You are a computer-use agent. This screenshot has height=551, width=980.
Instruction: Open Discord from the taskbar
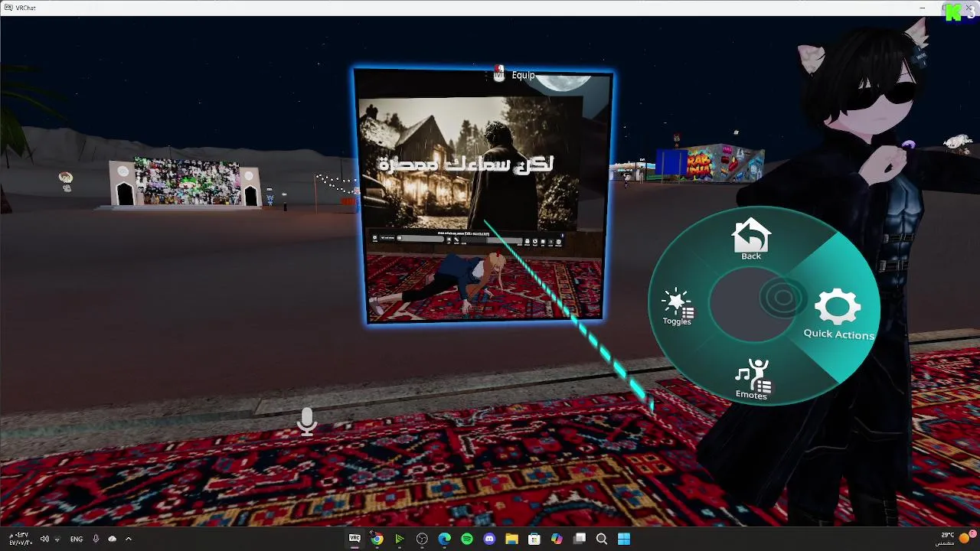(x=489, y=539)
